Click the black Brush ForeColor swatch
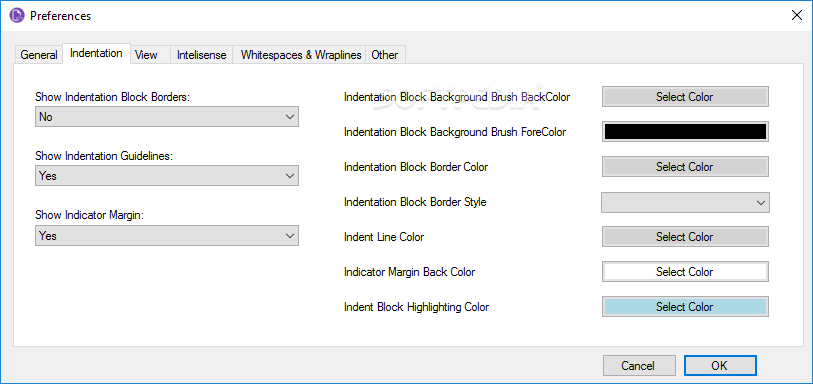813x384 pixels. [685, 132]
